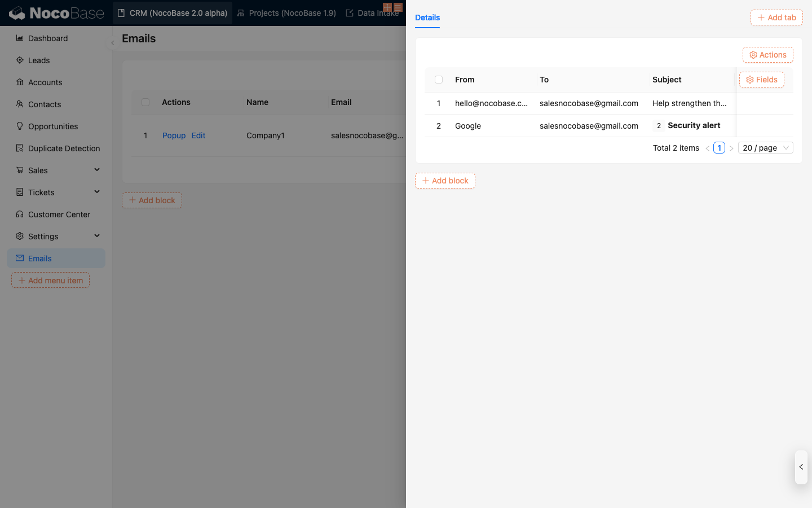Viewport: 812px width, 508px height.
Task: Click the Add tab button
Action: (776, 17)
